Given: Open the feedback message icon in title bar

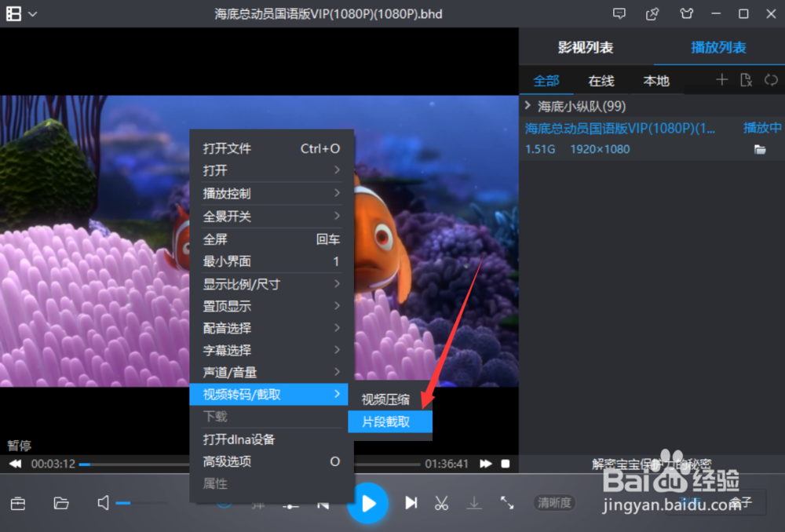Looking at the screenshot, I should tap(619, 13).
